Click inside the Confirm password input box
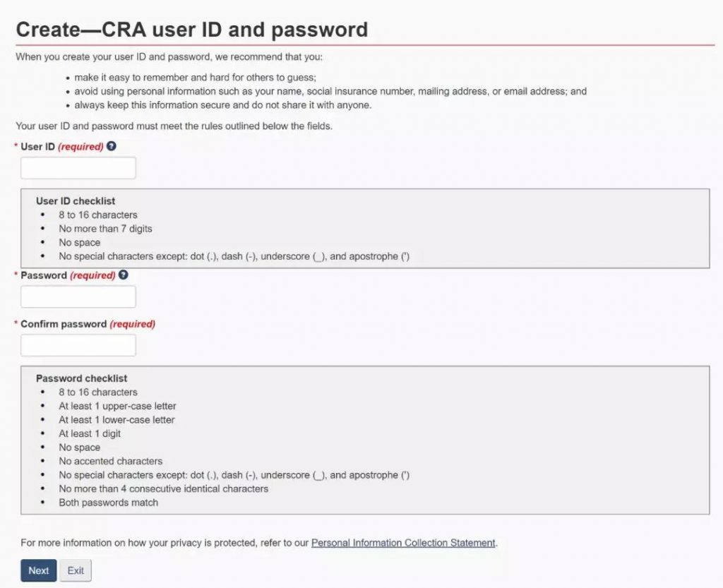Image resolution: width=723 pixels, height=588 pixels. pos(78,344)
